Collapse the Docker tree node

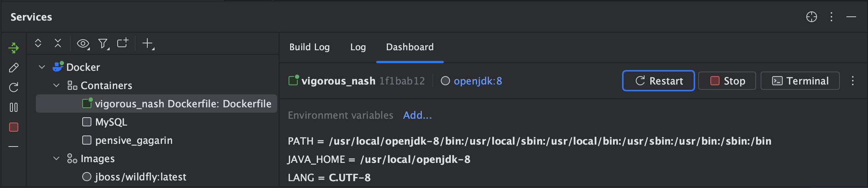[x=42, y=67]
